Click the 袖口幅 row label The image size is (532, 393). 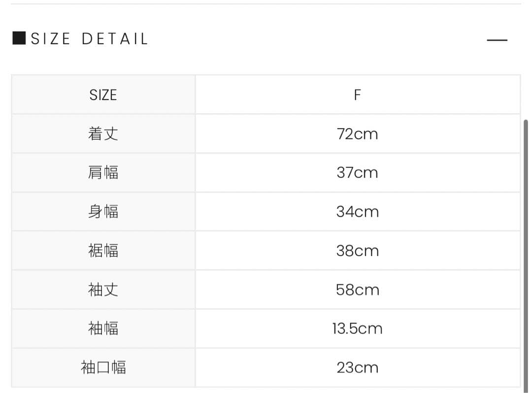click(x=103, y=367)
